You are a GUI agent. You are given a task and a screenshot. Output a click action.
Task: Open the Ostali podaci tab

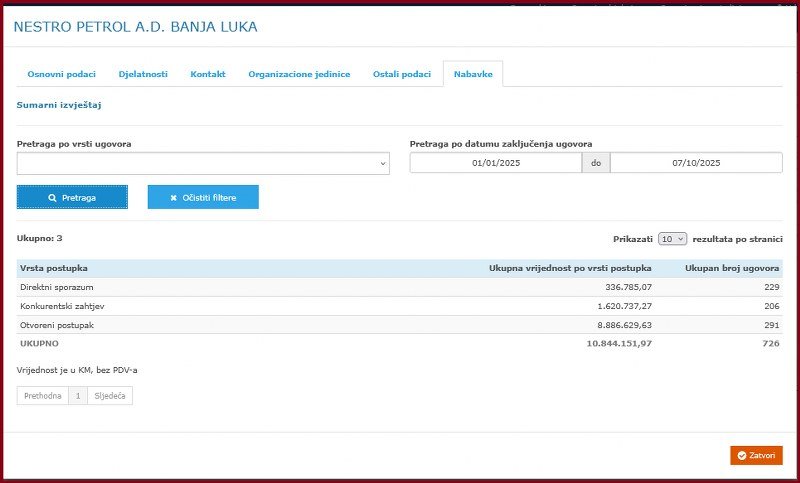tap(402, 75)
